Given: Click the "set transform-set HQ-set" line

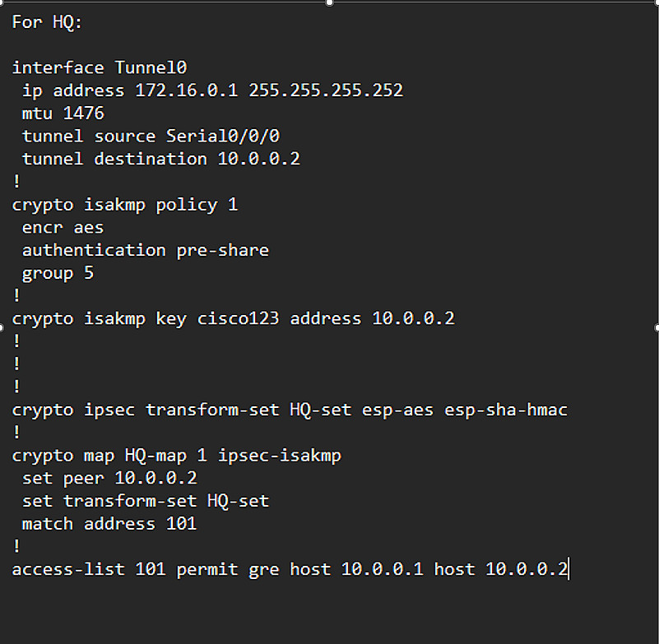Looking at the screenshot, I should point(145,500).
